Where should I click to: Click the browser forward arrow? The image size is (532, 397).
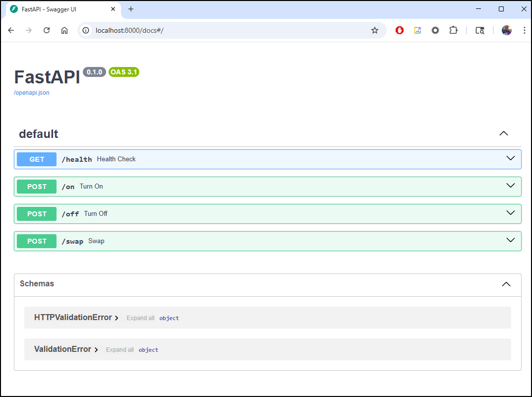[29, 30]
